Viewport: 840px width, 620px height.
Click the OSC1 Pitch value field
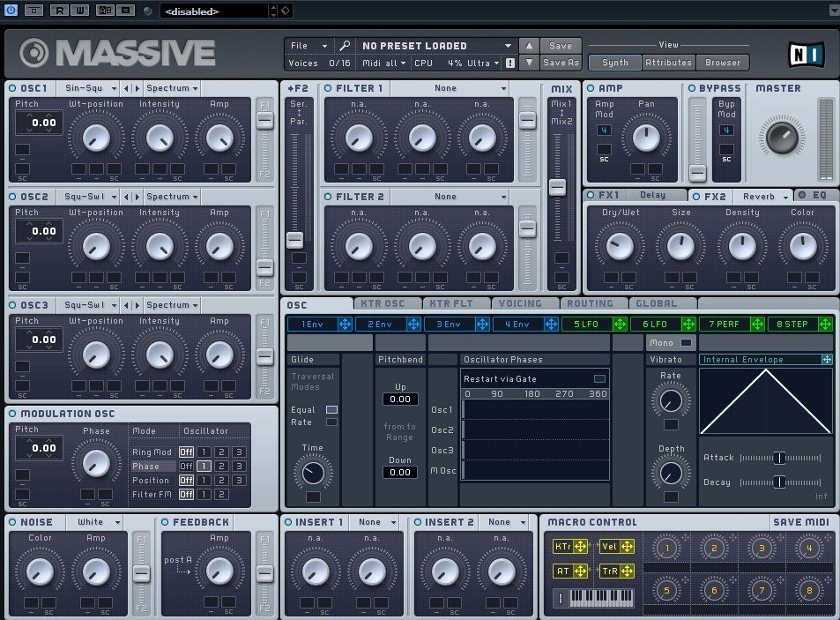point(39,123)
